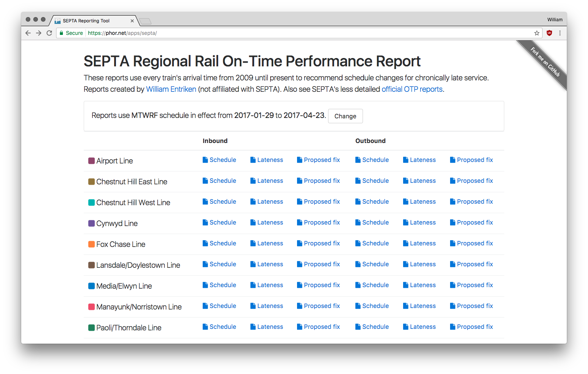
Task: Reload the SEPTA page
Action: pos(49,33)
